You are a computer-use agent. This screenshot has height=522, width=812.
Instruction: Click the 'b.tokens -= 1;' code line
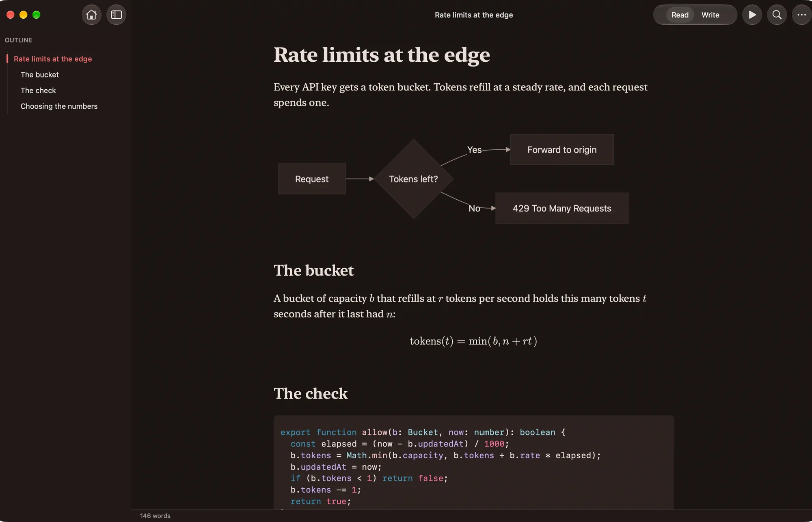326,490
